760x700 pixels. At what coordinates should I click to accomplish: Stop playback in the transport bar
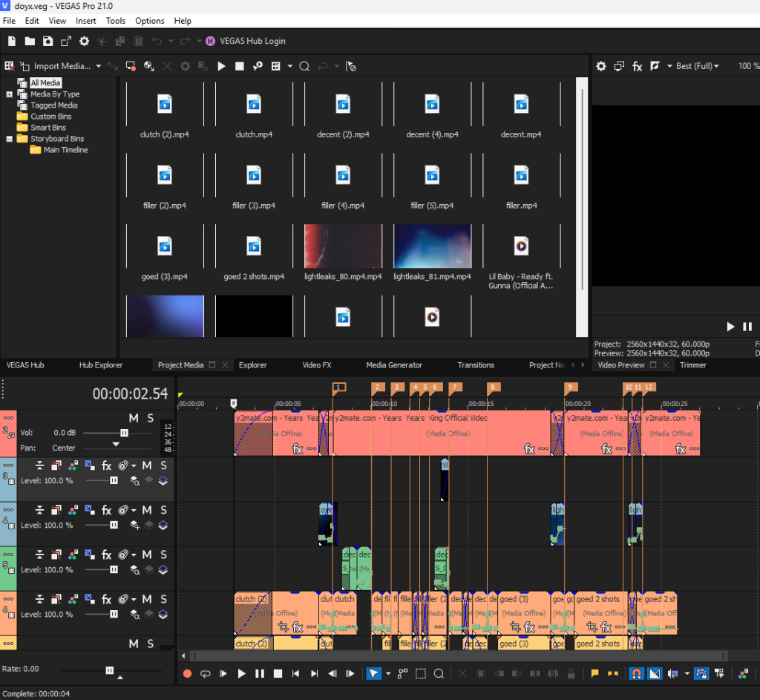click(x=278, y=673)
